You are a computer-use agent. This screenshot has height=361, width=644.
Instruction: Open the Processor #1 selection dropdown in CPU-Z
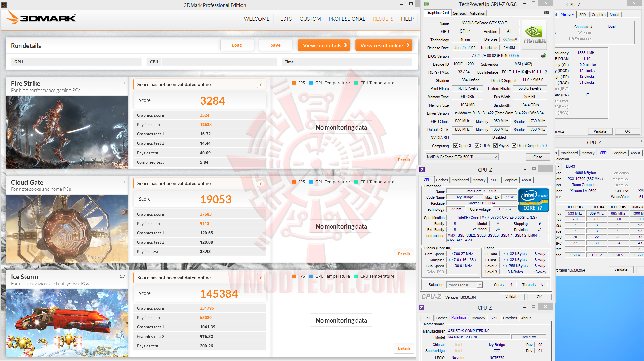(465, 285)
